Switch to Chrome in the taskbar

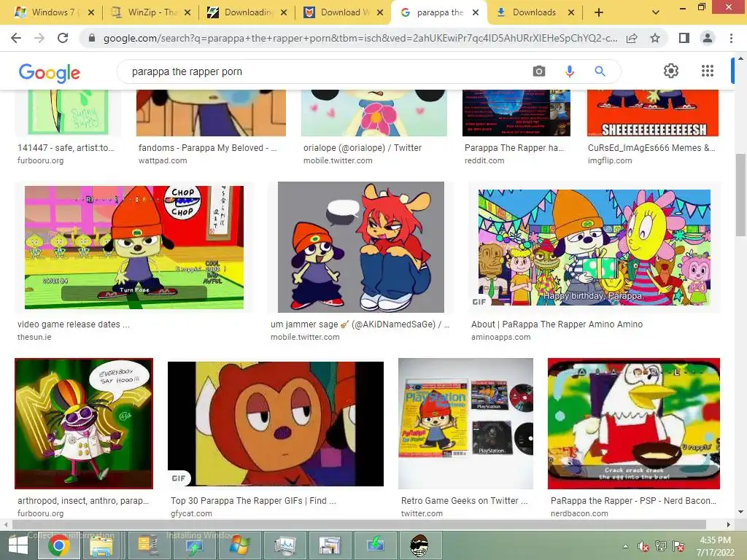(58, 545)
